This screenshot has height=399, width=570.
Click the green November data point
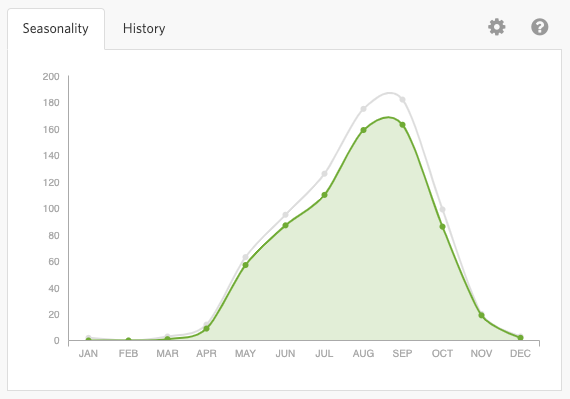pos(481,315)
